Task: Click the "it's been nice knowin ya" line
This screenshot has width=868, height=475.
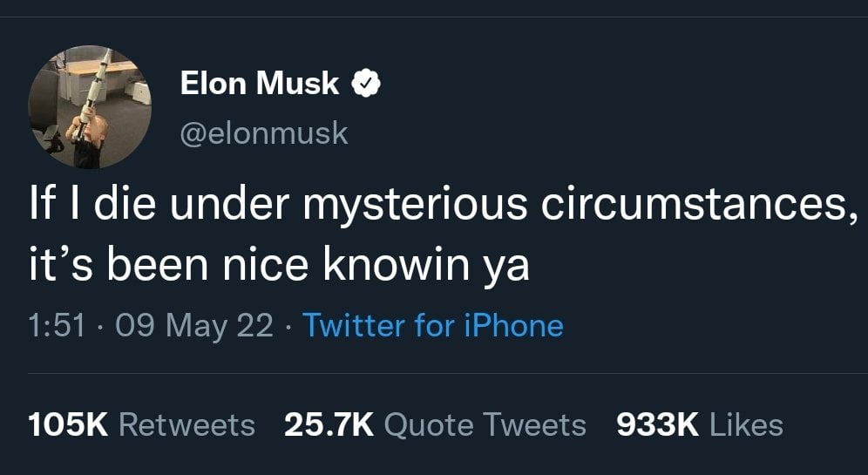Action: pyautogui.click(x=279, y=265)
